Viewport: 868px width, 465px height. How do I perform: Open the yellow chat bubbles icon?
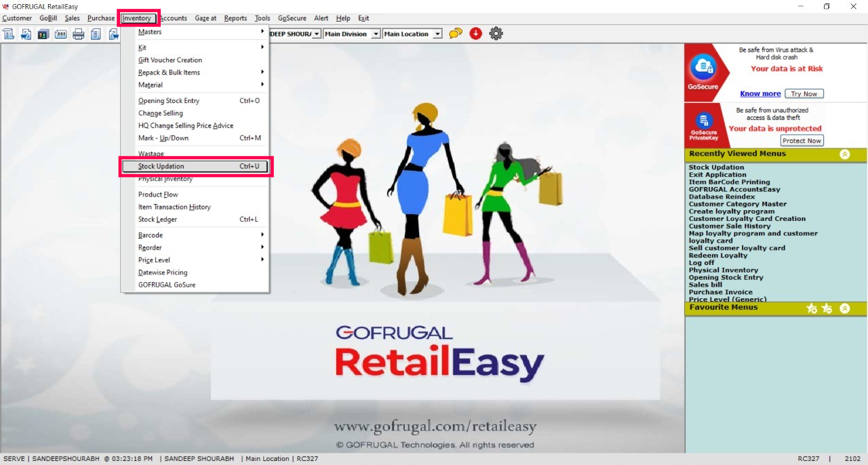pyautogui.click(x=456, y=33)
